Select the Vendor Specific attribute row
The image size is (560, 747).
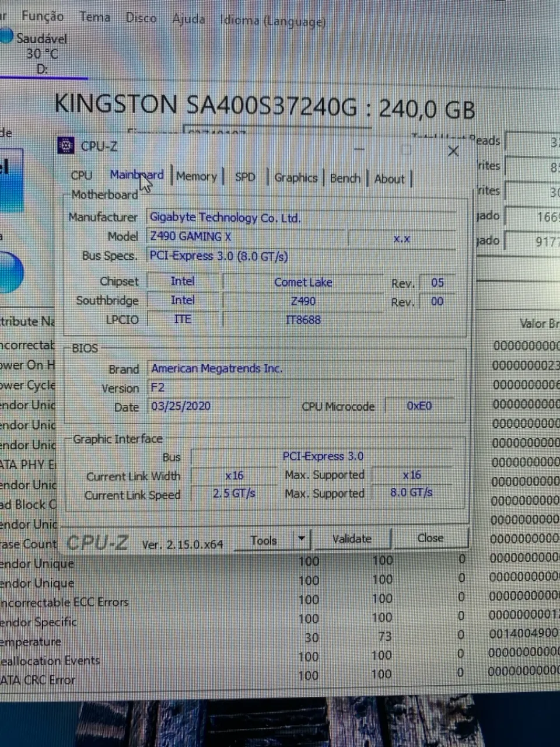click(280, 620)
